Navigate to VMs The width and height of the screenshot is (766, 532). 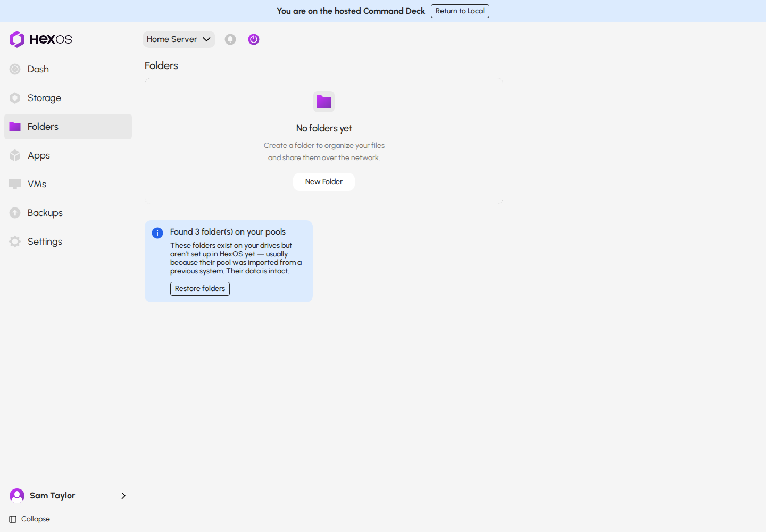68,184
